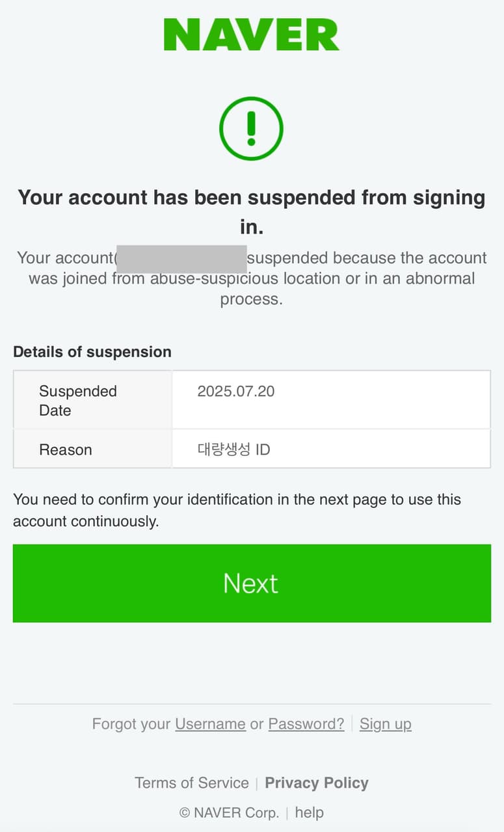Open the help link in footer

309,812
